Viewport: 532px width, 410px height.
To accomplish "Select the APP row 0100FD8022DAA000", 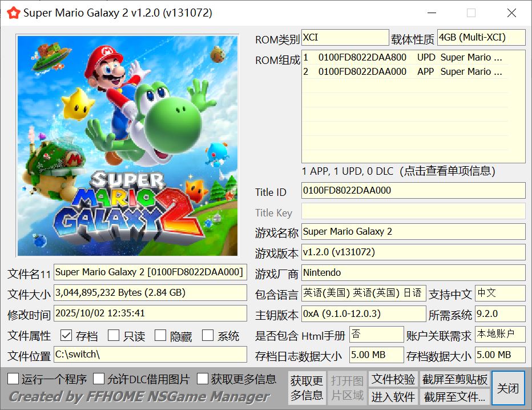I will click(405, 71).
